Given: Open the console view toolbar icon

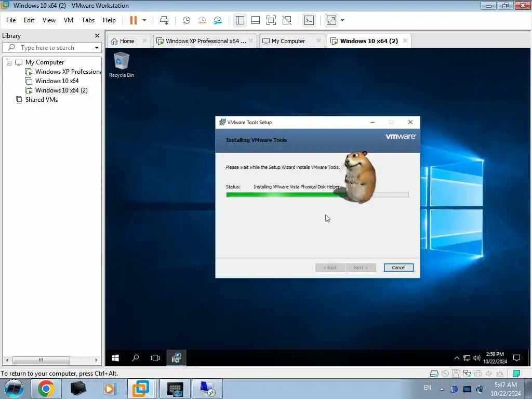Looking at the screenshot, I should (x=309, y=20).
